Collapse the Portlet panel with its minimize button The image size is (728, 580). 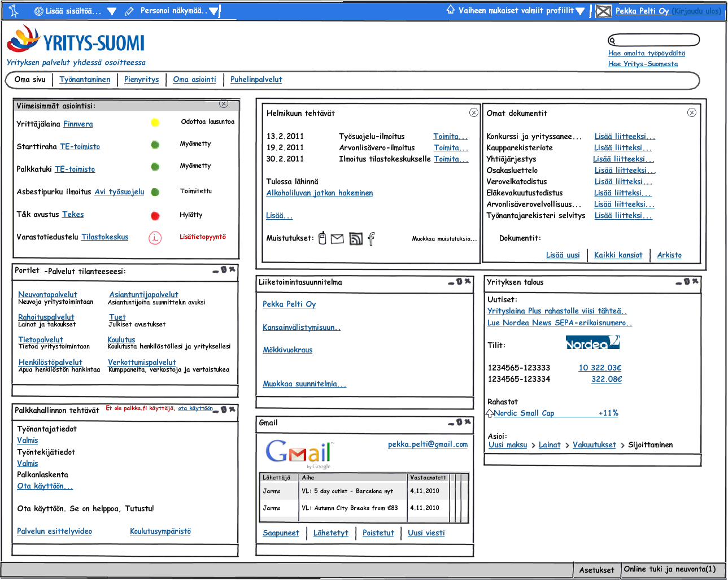tap(216, 272)
